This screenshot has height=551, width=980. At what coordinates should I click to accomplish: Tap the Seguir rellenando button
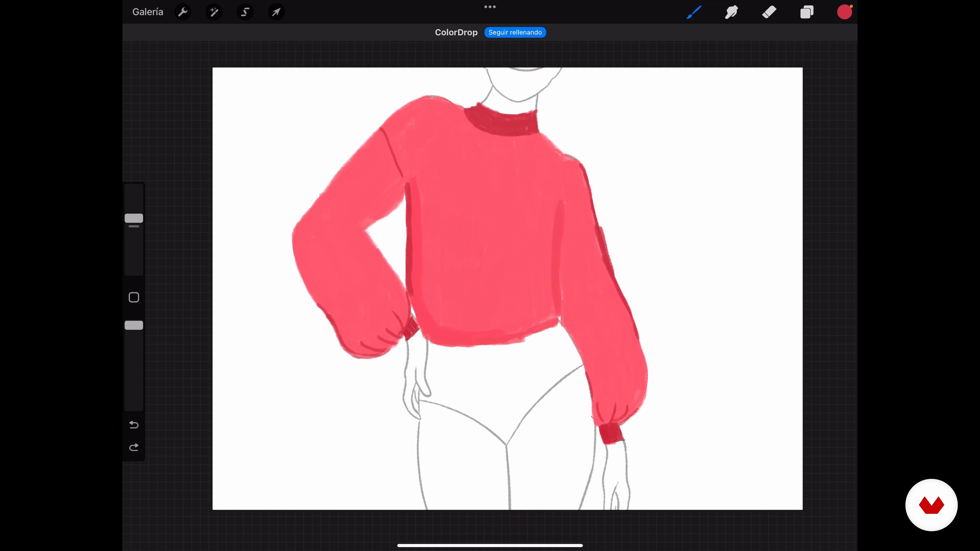515,32
